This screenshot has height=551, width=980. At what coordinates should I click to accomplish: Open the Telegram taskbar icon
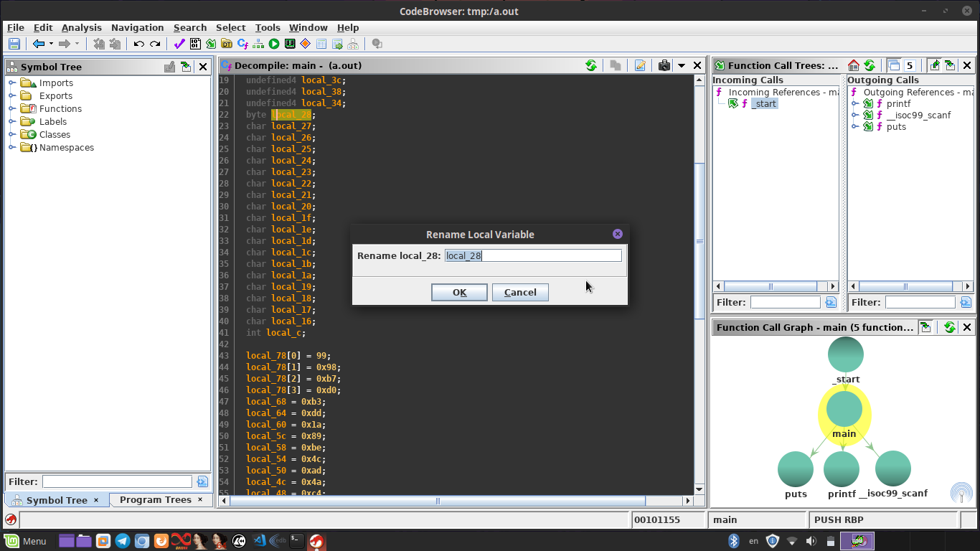pyautogui.click(x=123, y=541)
